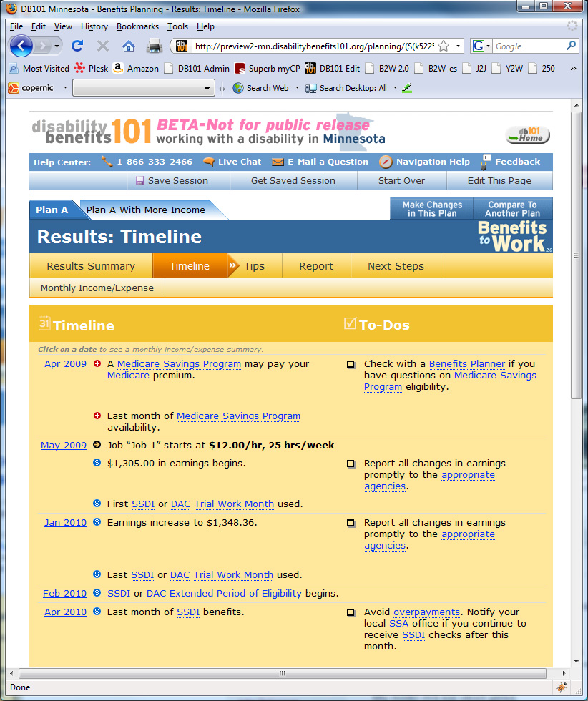Click the vertical scrollbar down arrow

576,662
